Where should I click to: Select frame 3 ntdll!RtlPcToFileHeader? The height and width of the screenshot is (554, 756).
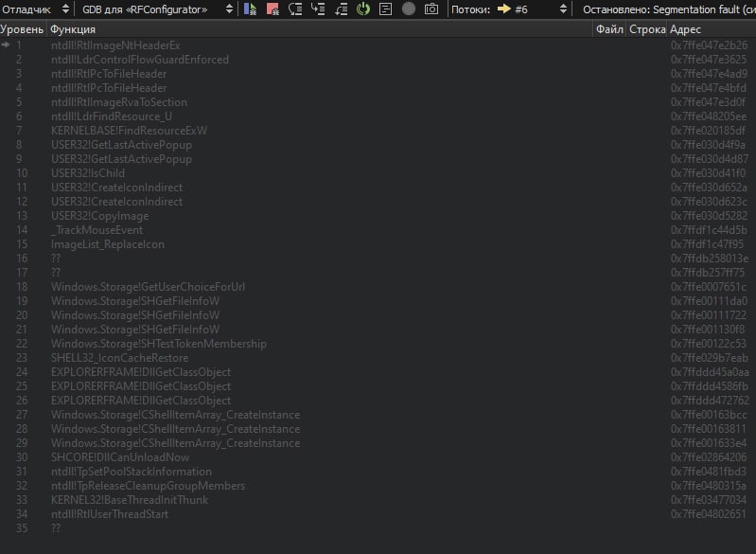tap(378, 74)
